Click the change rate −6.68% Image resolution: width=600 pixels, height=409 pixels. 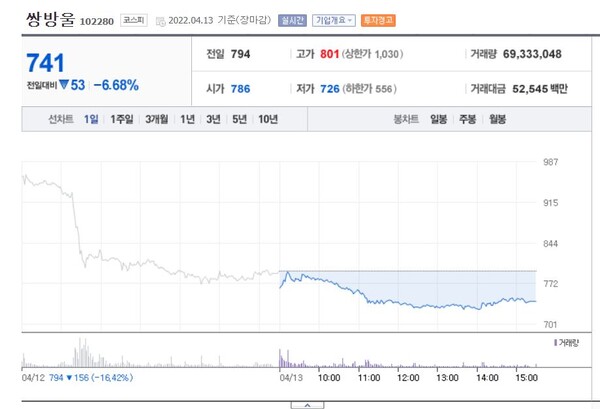[x=116, y=85]
